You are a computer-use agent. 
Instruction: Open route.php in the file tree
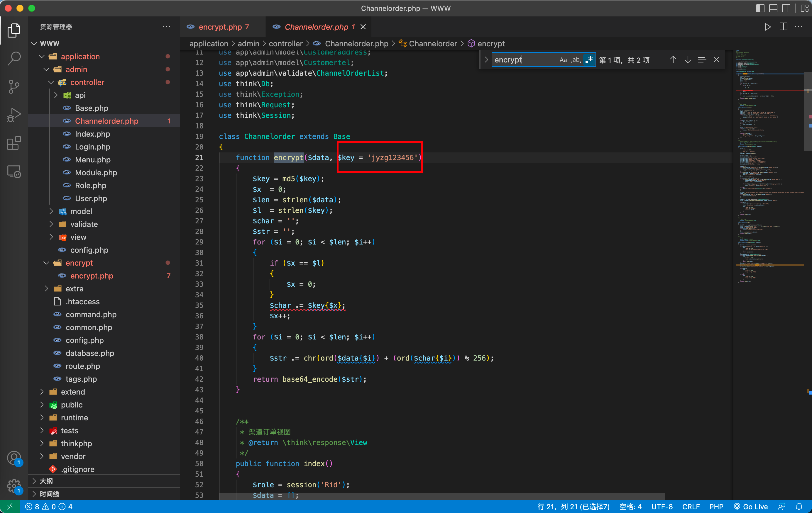coord(83,366)
